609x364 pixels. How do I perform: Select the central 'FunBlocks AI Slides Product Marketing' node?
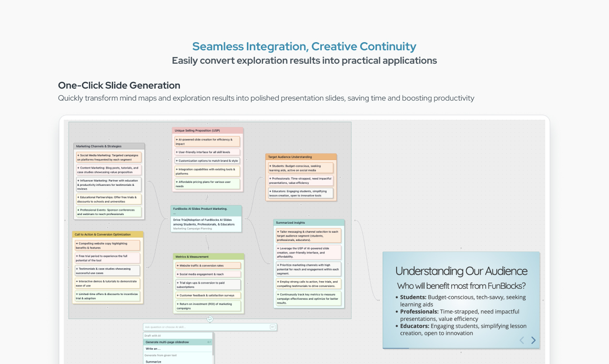(x=206, y=219)
